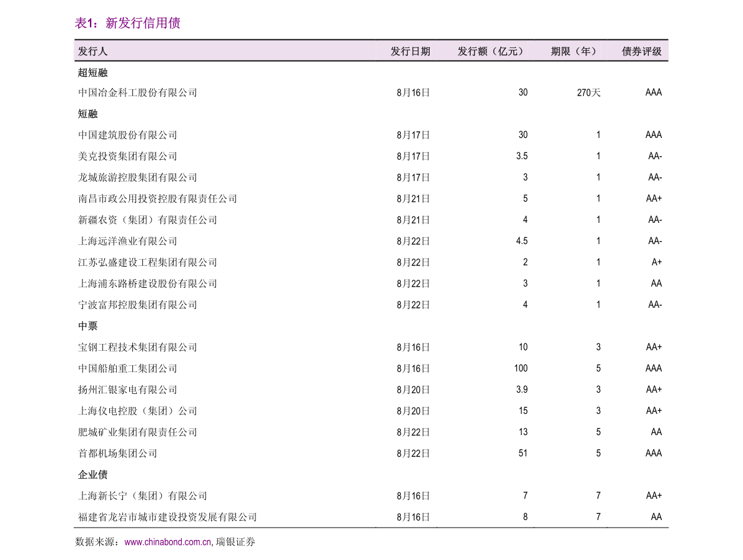Click the 270天 term value
This screenshot has height=560, width=743.
pyautogui.click(x=589, y=93)
